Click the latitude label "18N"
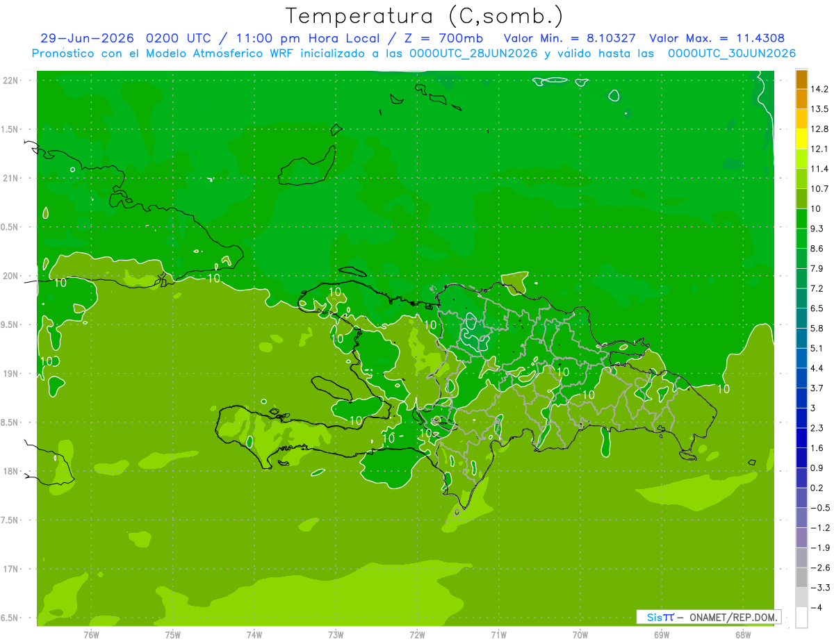Viewport: 834px width, 644px height. point(10,471)
